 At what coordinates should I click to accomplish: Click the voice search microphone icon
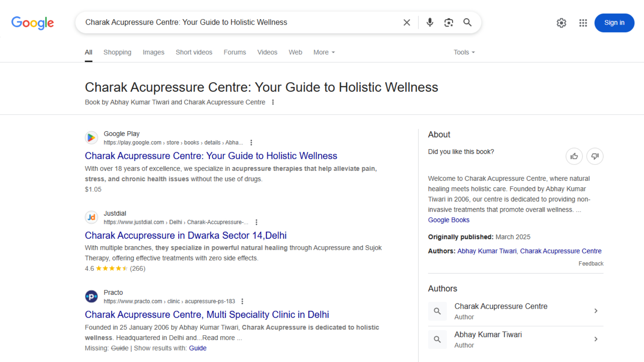430,22
